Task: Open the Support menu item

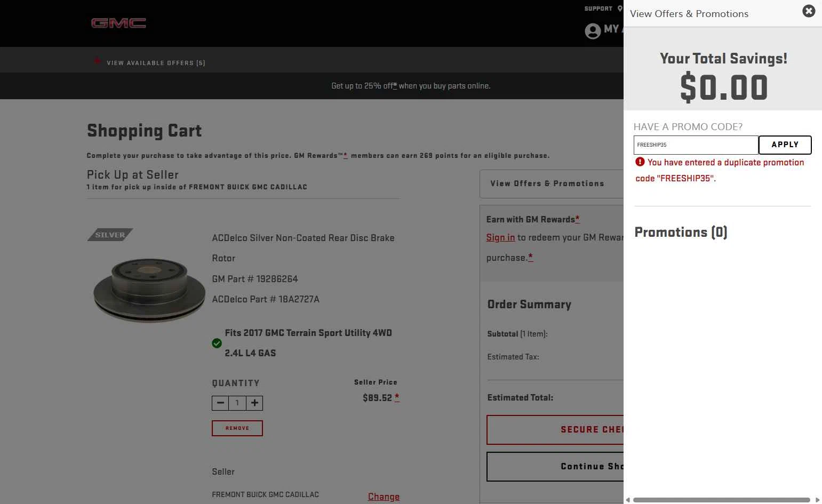Action: tap(598, 9)
